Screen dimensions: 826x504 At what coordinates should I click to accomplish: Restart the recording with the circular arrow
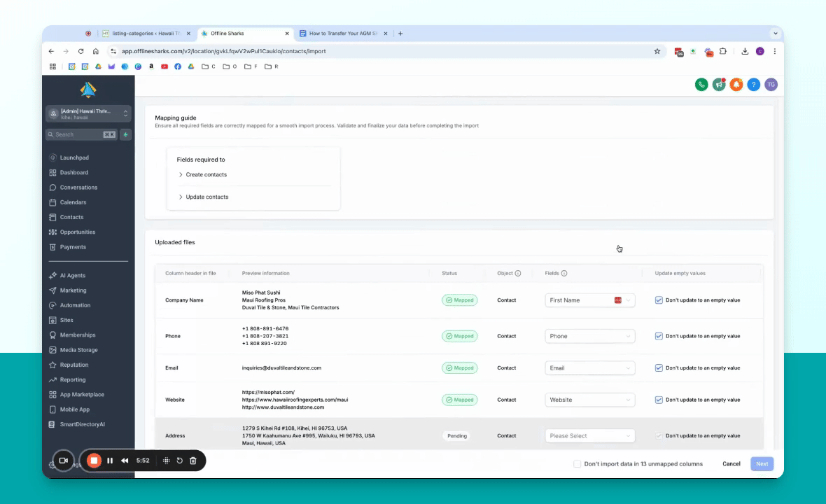click(180, 461)
